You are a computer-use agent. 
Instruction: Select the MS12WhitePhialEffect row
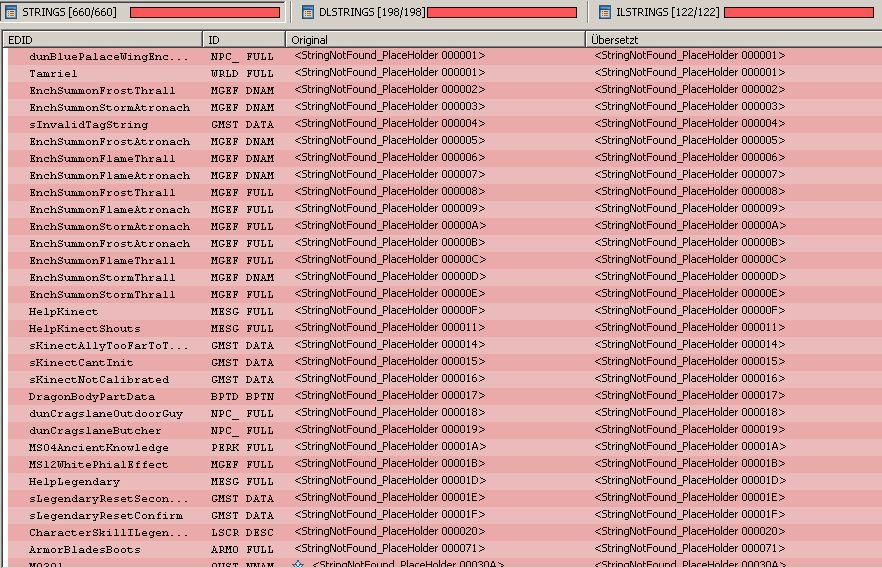(444, 464)
